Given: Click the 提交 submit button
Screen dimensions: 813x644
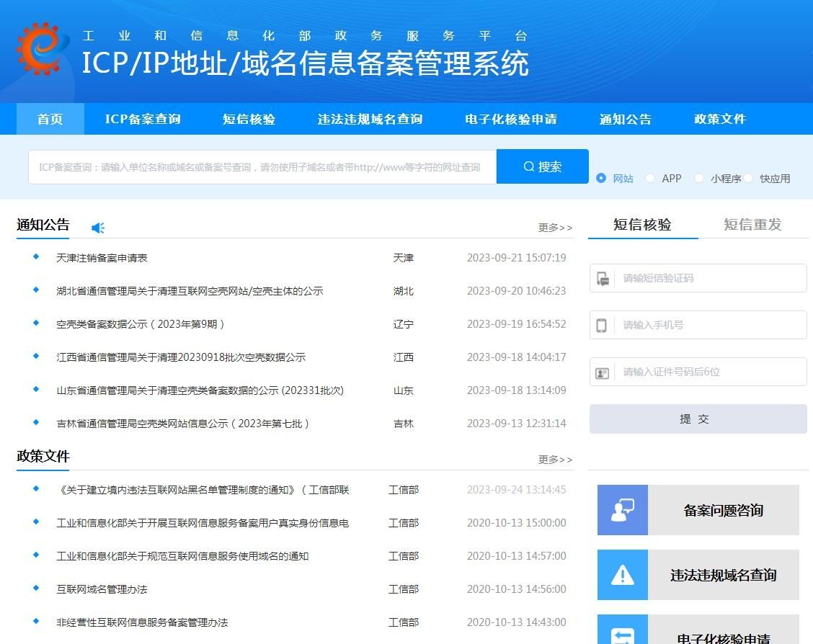Looking at the screenshot, I should tap(698, 419).
